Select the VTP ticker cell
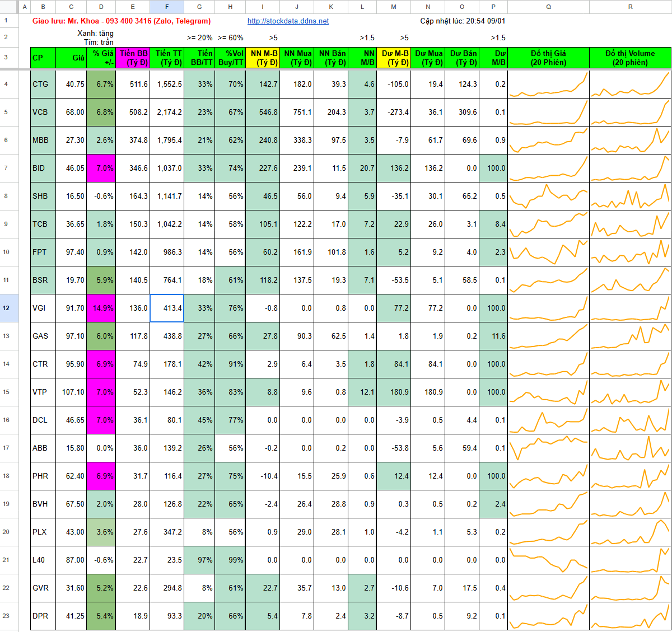The height and width of the screenshot is (632, 672). (43, 392)
